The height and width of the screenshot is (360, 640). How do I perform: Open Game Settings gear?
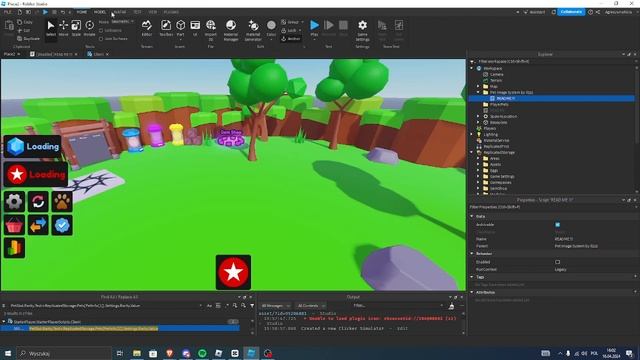pyautogui.click(x=362, y=29)
